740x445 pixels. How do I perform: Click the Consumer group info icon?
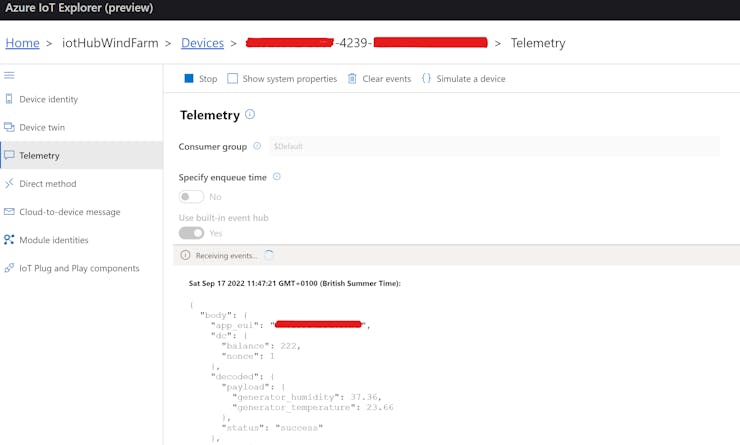tap(257, 146)
